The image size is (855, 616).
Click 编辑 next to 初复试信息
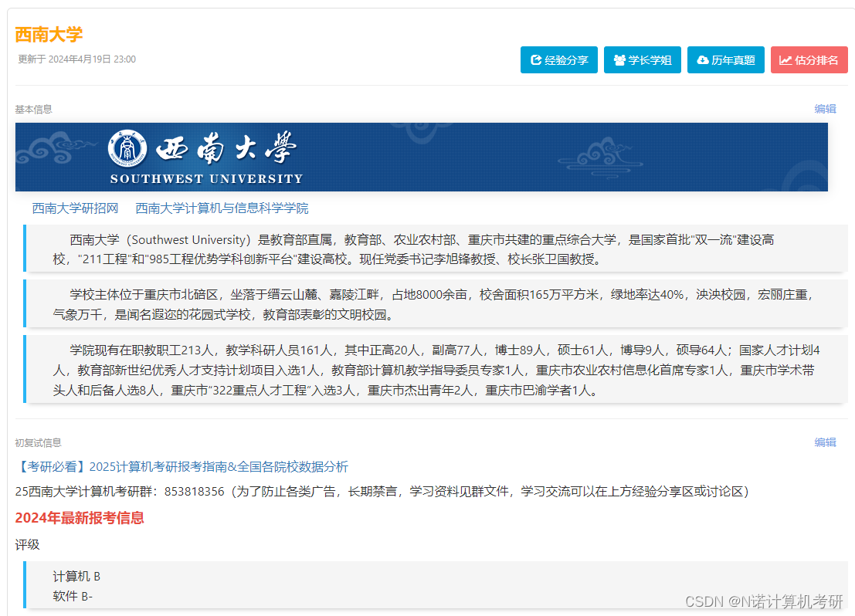(x=825, y=442)
